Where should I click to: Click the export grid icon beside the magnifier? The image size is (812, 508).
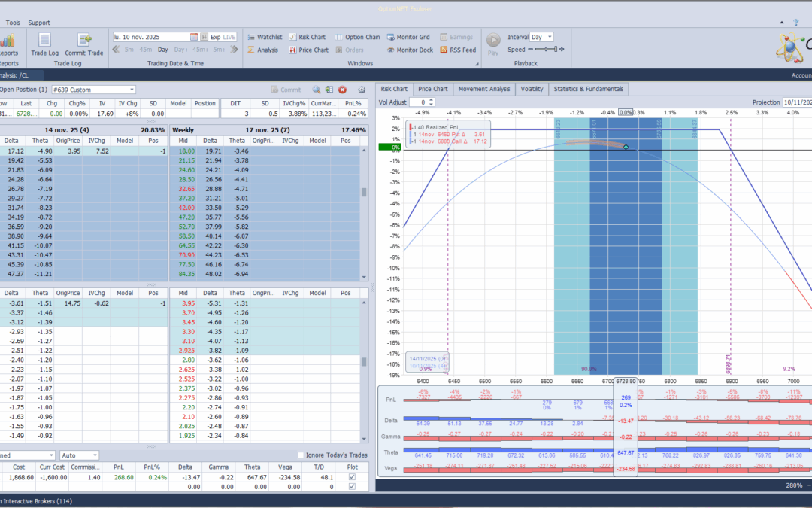(329, 90)
